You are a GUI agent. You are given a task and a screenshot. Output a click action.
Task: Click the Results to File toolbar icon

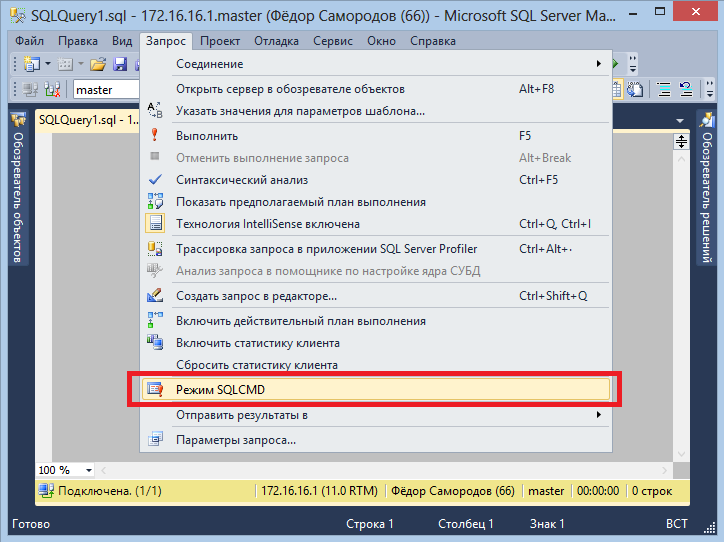pos(636,89)
